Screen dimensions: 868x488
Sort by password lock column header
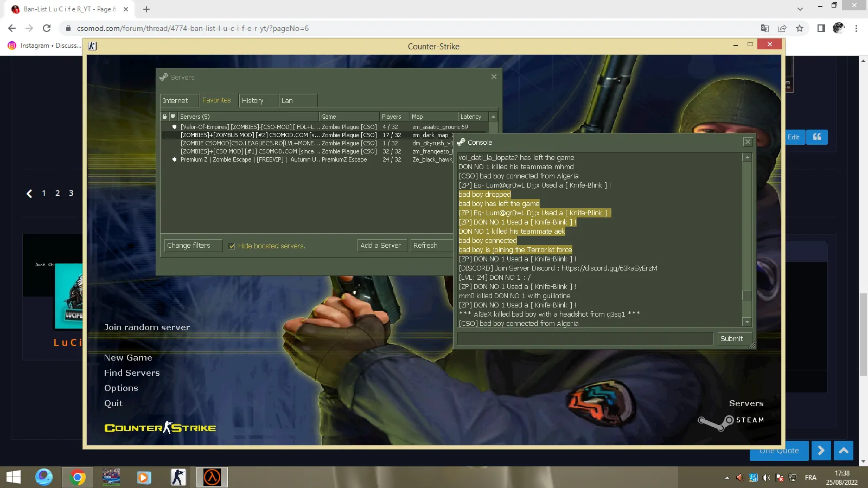coord(165,117)
